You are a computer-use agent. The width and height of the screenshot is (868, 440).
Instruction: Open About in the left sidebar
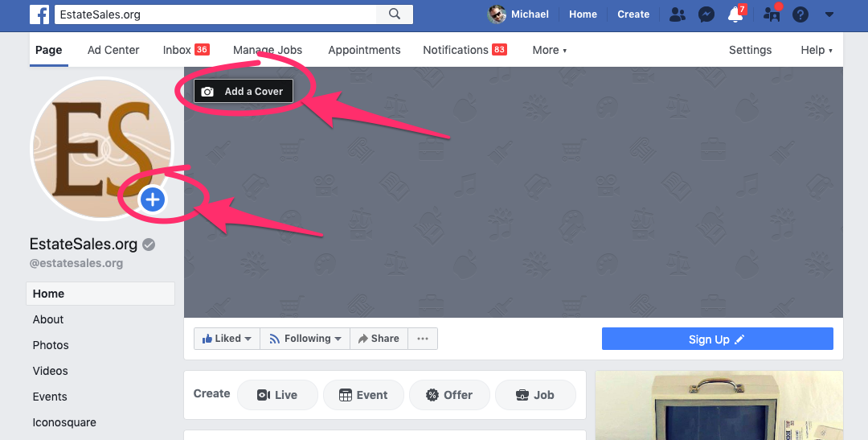[48, 319]
